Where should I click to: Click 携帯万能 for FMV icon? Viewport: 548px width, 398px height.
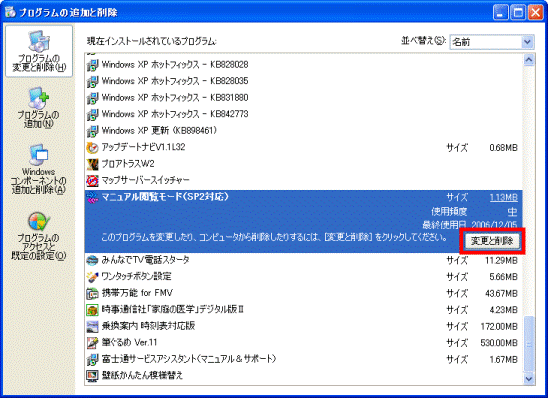point(92,293)
